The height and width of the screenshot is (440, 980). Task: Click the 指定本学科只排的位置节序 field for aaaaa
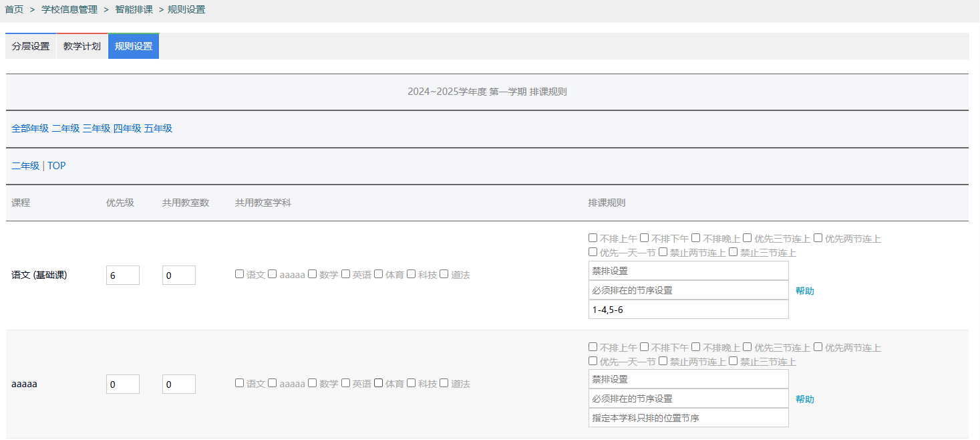click(x=688, y=418)
